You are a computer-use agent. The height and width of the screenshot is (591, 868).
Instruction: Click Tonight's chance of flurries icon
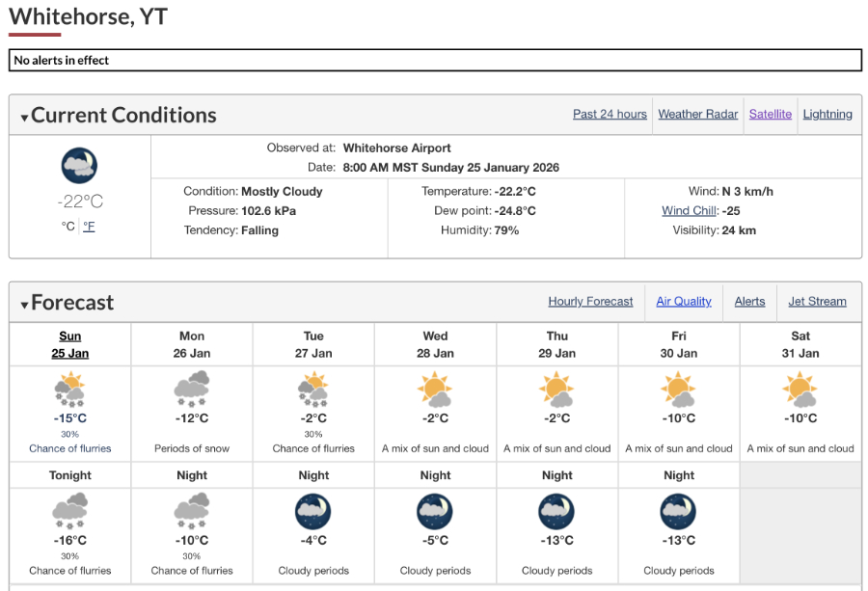69,511
